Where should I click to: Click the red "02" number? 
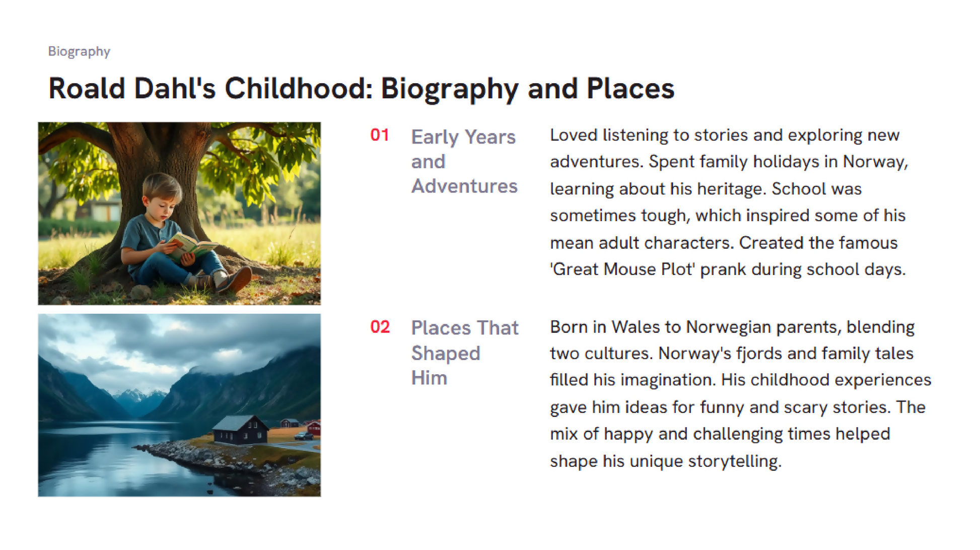click(380, 327)
